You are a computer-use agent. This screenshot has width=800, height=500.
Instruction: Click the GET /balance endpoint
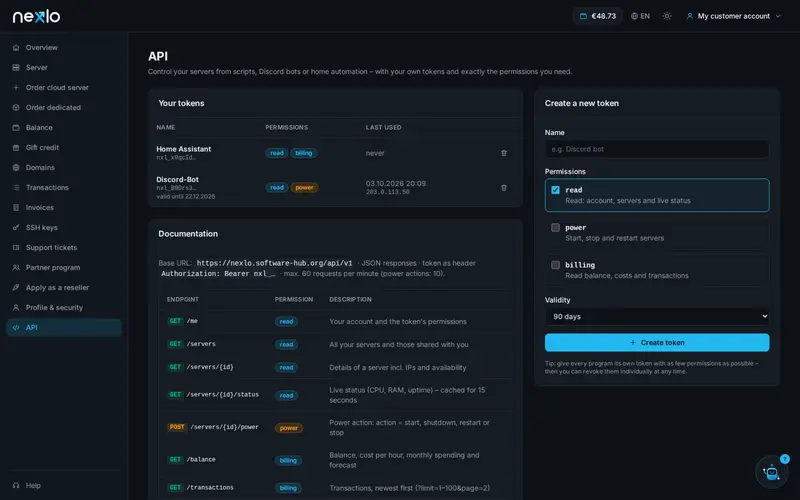192,460
